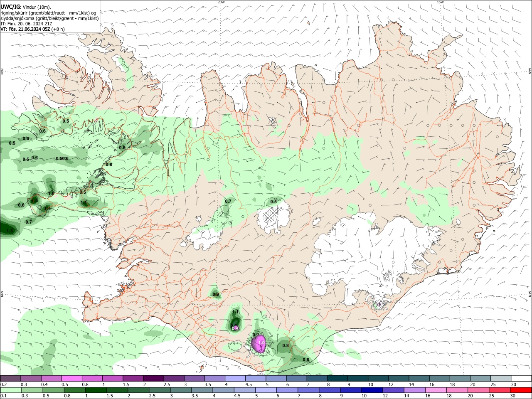Select the crimson 25 rain swatch
This screenshot has height=399, width=532.
(x=500, y=390)
